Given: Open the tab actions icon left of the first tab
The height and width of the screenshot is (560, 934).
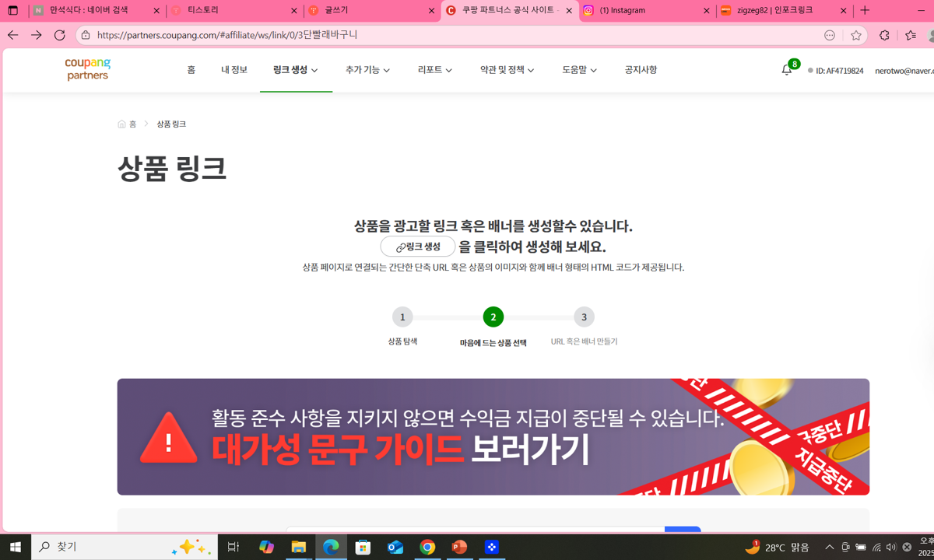Looking at the screenshot, I should [12, 11].
